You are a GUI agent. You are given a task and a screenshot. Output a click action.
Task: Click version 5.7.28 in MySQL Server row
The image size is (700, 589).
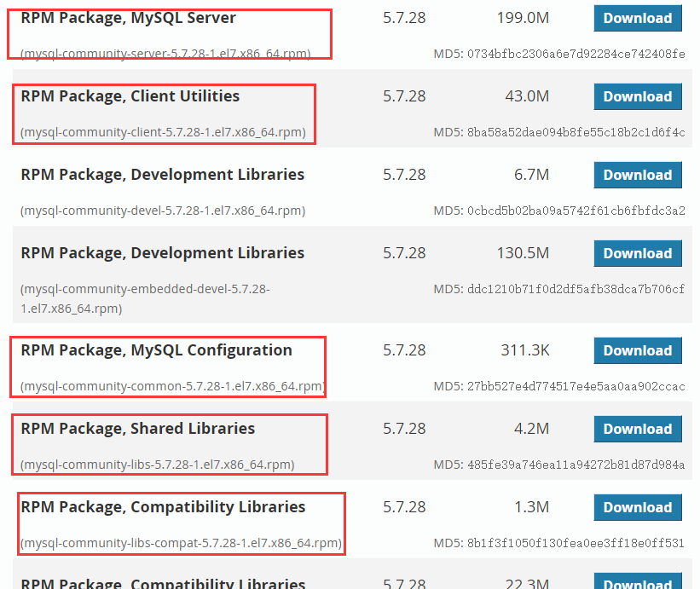[x=404, y=18]
